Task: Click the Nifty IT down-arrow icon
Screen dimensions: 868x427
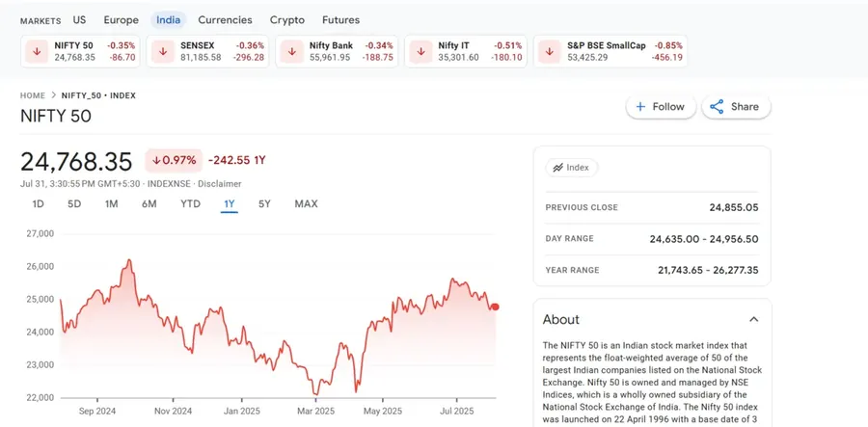Action: pyautogui.click(x=420, y=51)
